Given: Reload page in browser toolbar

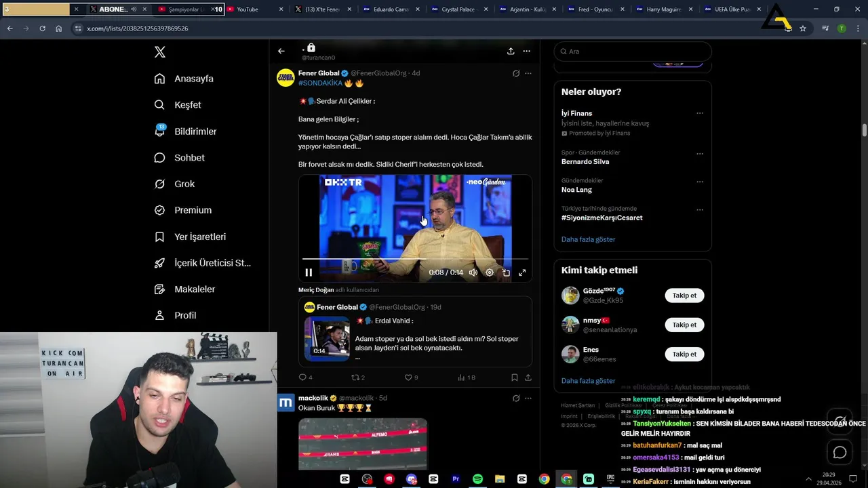Looking at the screenshot, I should tap(42, 28).
